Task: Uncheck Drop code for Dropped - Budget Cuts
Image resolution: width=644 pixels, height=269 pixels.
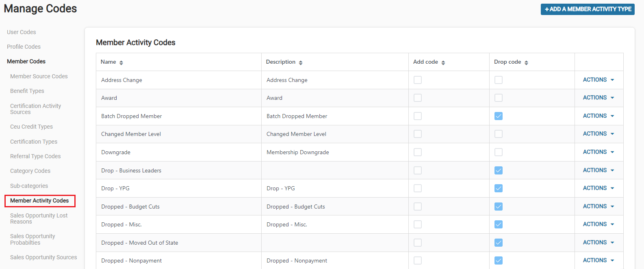Action: pyautogui.click(x=499, y=207)
